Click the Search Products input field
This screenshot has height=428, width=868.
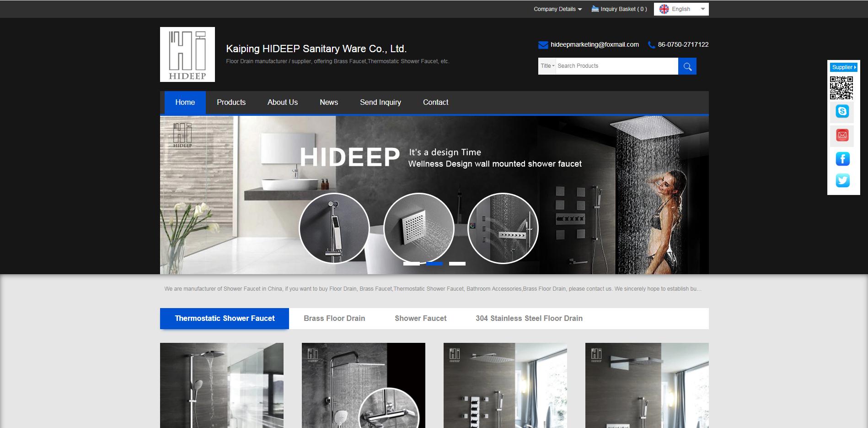click(x=616, y=66)
